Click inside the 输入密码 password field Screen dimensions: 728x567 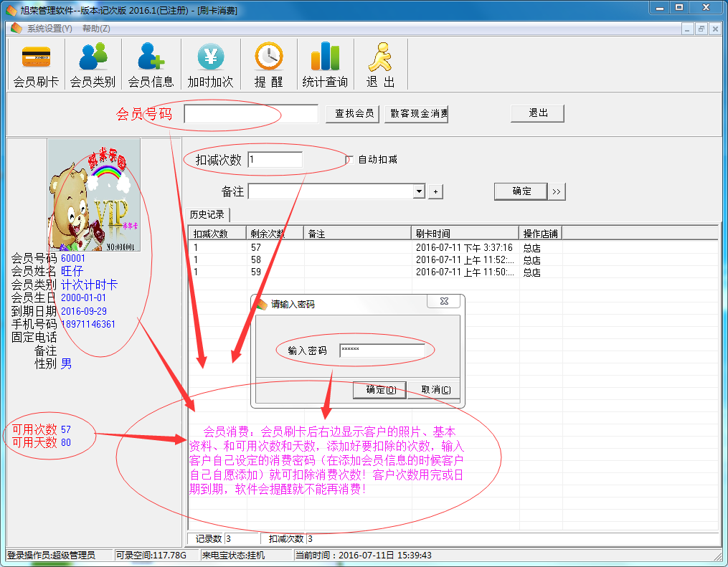(384, 351)
